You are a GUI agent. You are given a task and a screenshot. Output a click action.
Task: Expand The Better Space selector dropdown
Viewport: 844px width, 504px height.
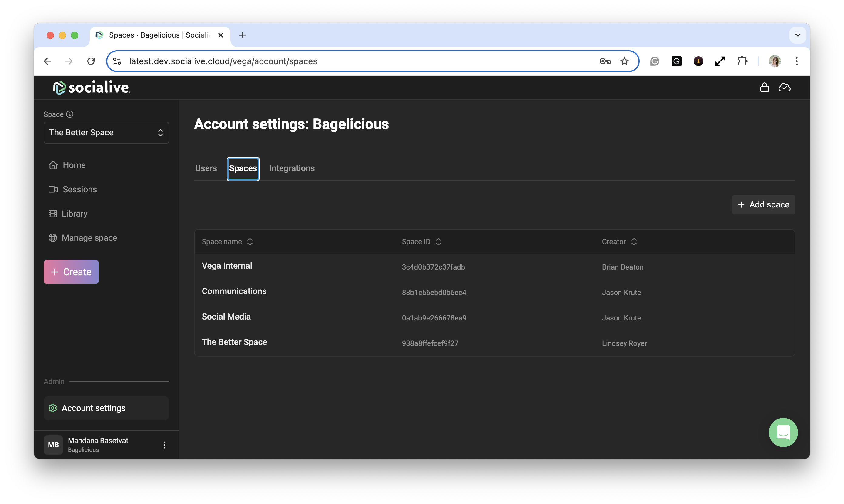tap(106, 132)
